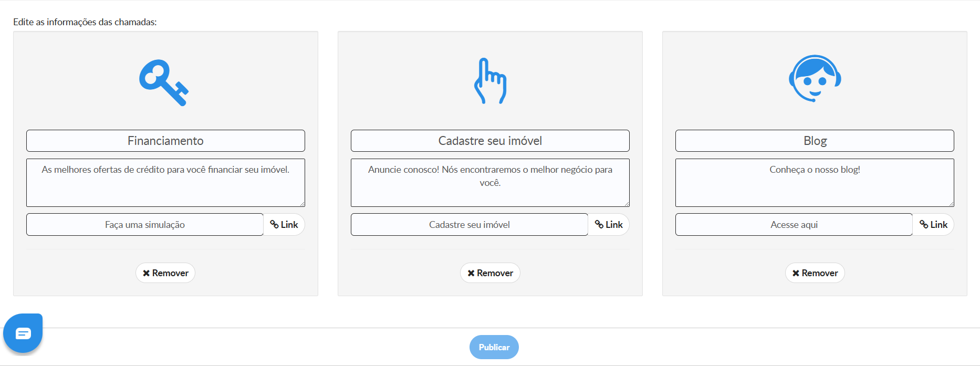Set the Link for Financiamento card
This screenshot has height=366, width=980.
284,225
